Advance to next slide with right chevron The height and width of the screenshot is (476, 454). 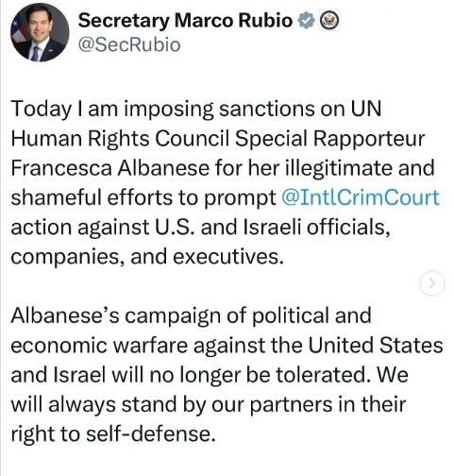pyautogui.click(x=432, y=283)
